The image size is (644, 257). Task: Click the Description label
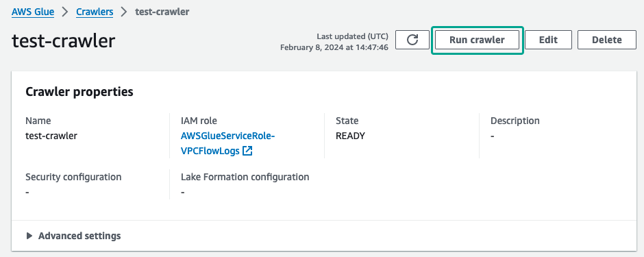click(x=515, y=121)
